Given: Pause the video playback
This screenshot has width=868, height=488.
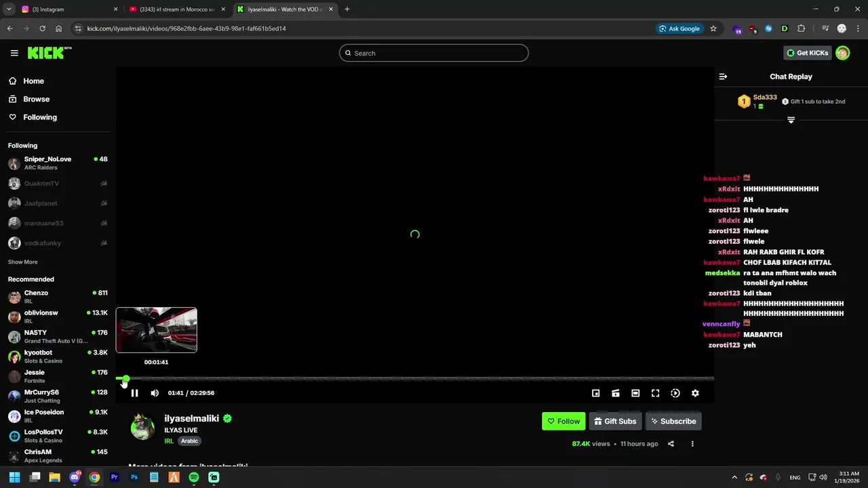Looking at the screenshot, I should [134, 393].
